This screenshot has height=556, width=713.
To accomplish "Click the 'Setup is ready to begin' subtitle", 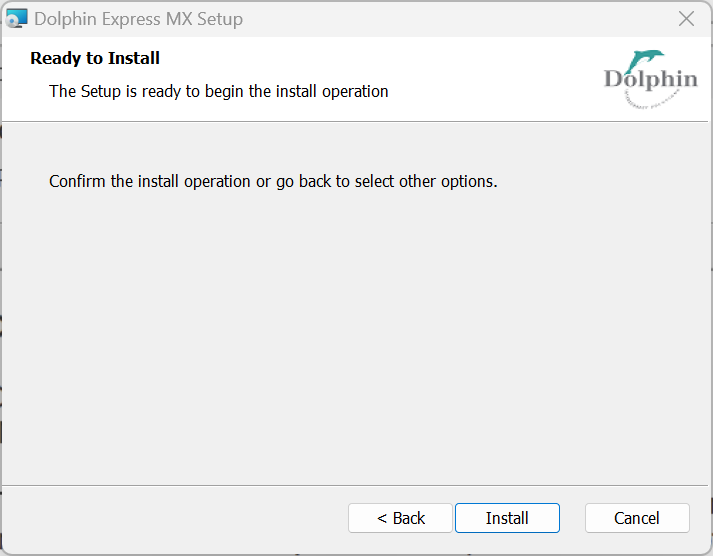I will coord(219,91).
